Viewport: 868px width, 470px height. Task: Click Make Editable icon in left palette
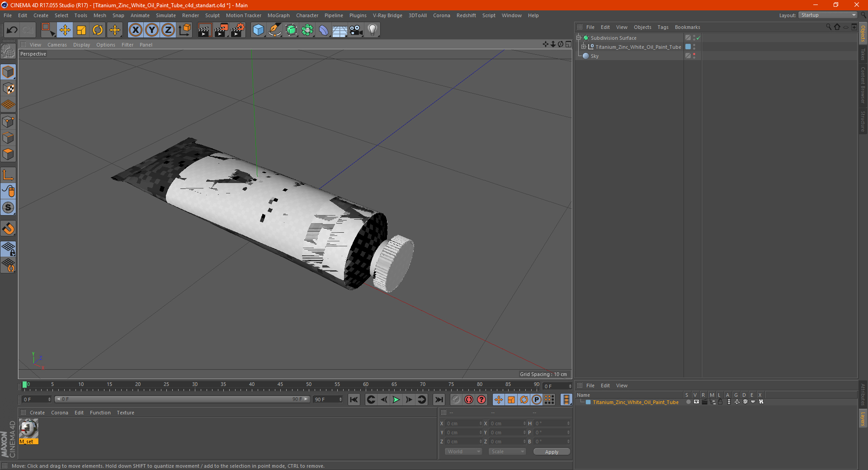pos(8,52)
